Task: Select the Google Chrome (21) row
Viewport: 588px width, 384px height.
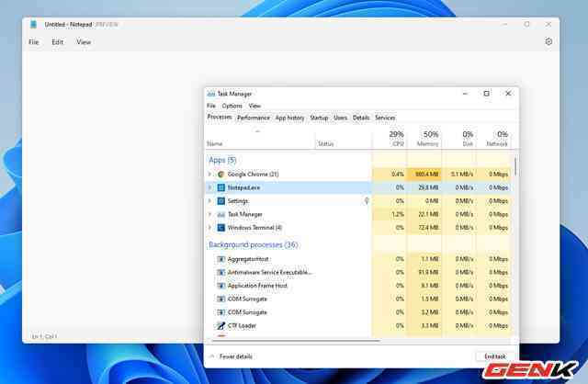Action: coord(358,174)
